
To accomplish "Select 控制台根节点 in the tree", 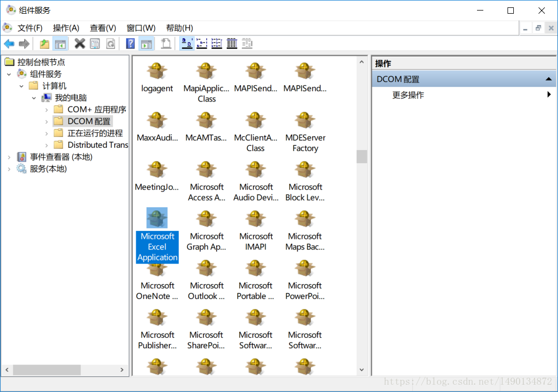I will tap(35, 62).
